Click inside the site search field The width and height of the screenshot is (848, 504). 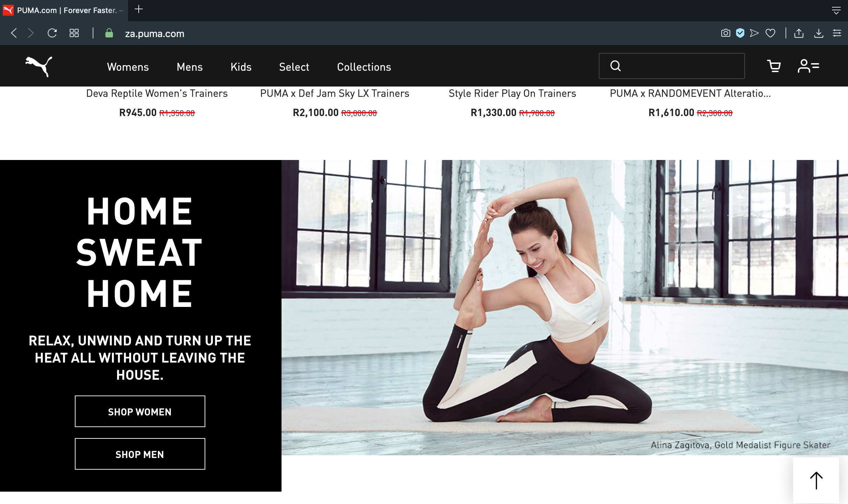pos(672,66)
